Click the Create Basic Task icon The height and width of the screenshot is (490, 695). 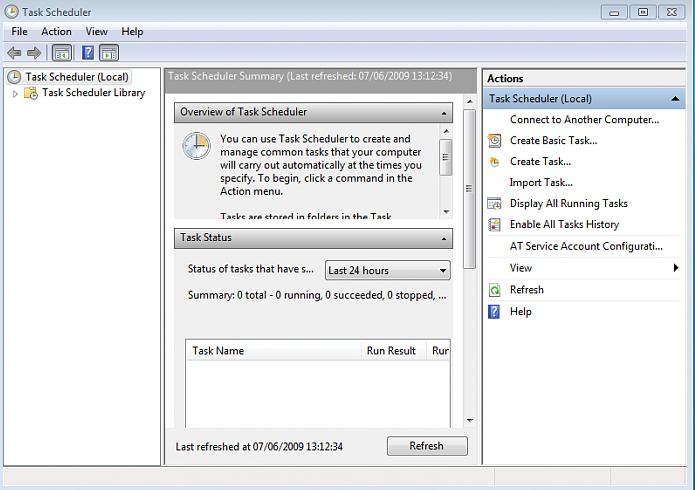(x=494, y=141)
